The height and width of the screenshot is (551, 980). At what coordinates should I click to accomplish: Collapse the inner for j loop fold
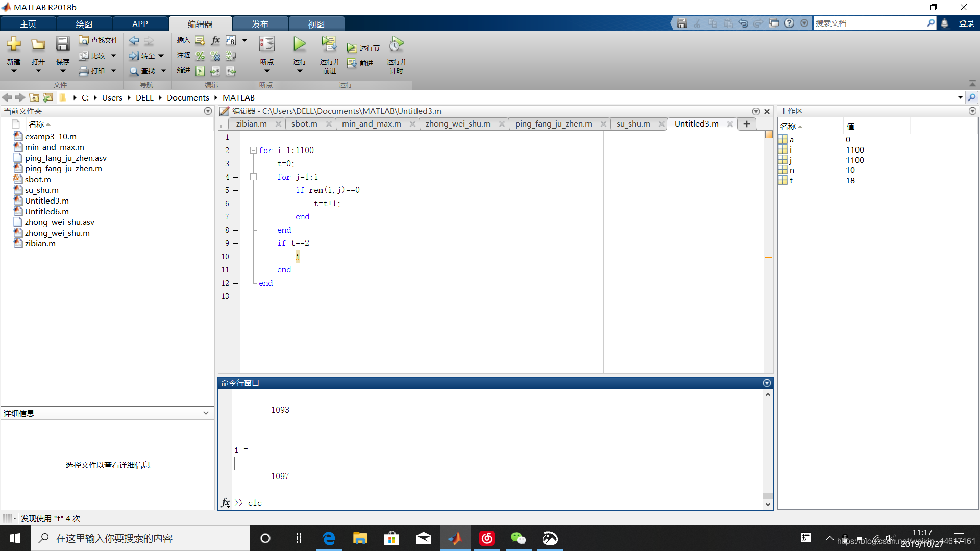[x=253, y=177]
